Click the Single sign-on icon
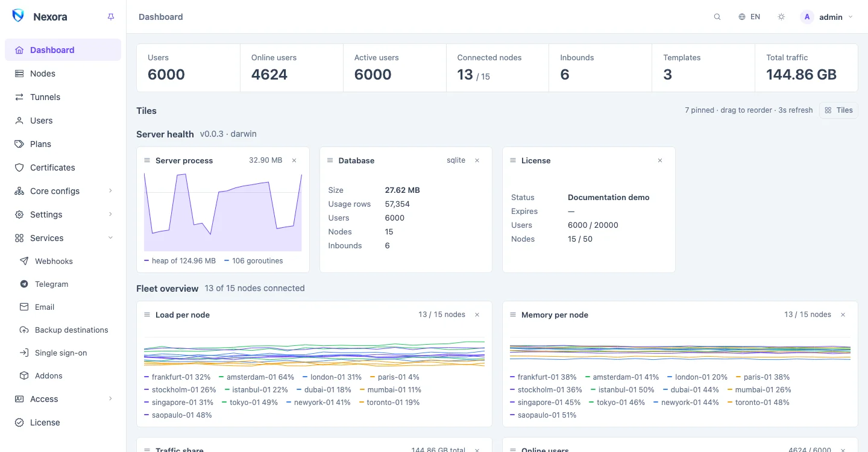The height and width of the screenshot is (452, 868). tap(24, 353)
